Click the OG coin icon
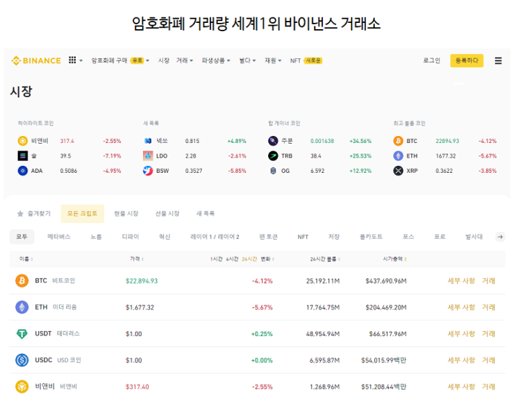This screenshot has width=516, height=420. pos(273,171)
